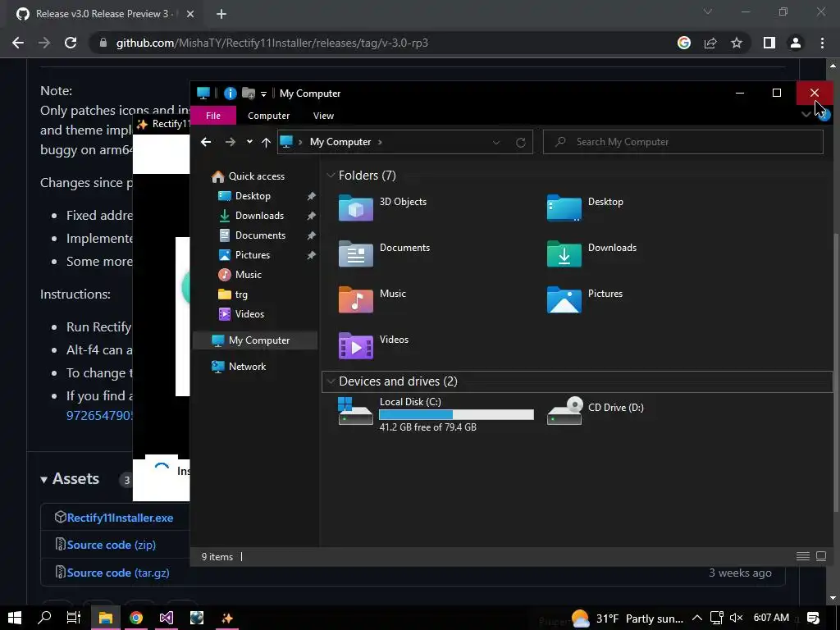Download Rectify11Installer.exe asset
This screenshot has width=840, height=630.
[x=120, y=518]
